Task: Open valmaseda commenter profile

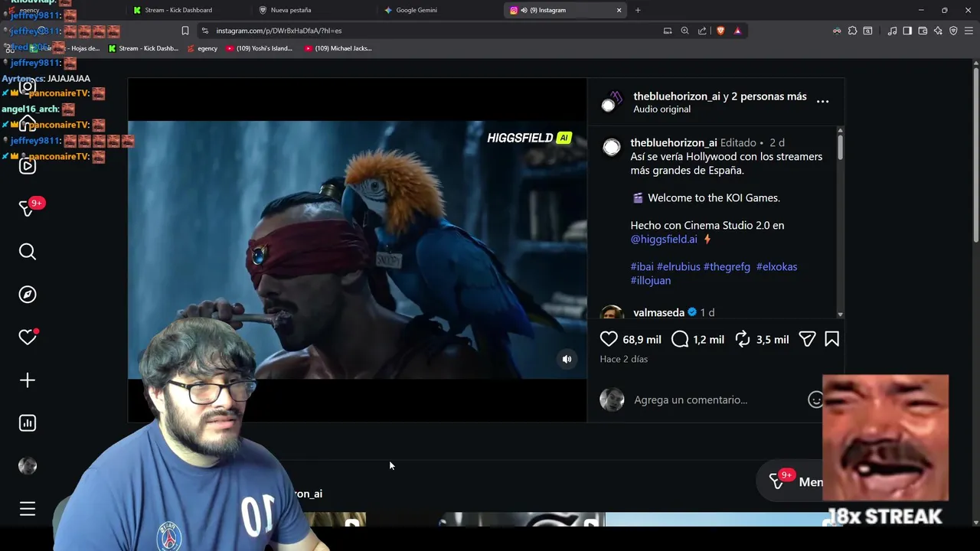Action: 658,312
